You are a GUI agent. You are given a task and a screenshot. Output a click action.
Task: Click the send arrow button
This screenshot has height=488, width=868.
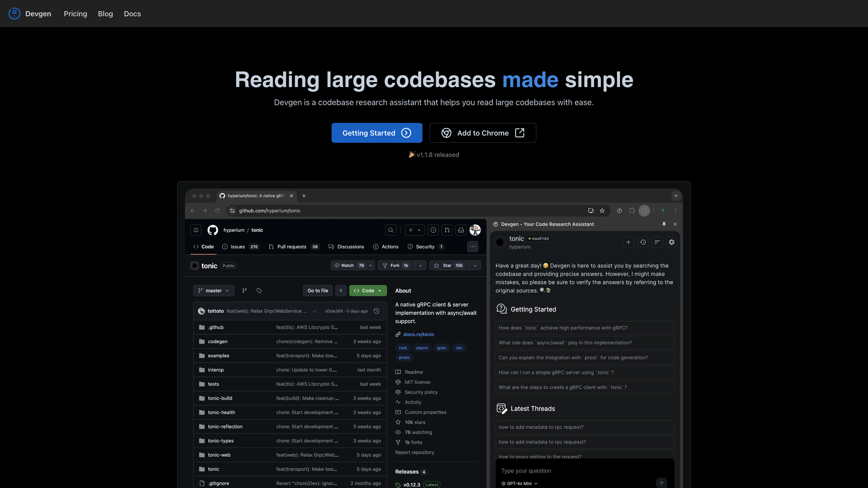[662, 483]
